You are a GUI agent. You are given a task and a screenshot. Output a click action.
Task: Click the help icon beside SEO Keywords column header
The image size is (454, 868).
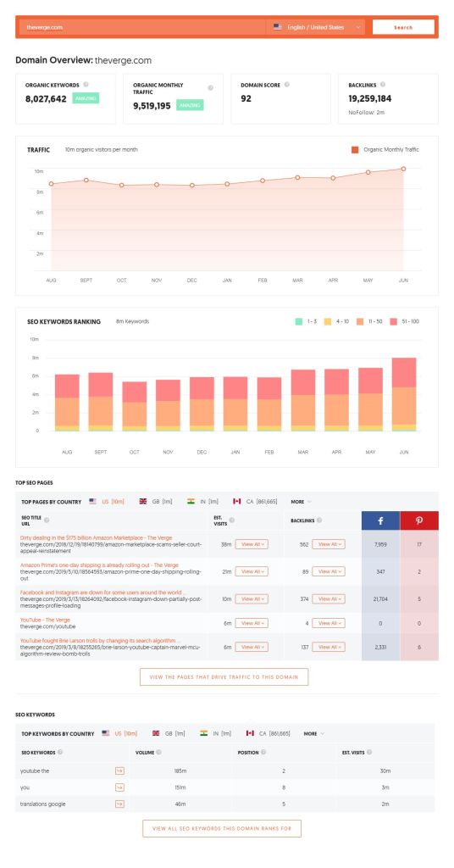[60, 753]
